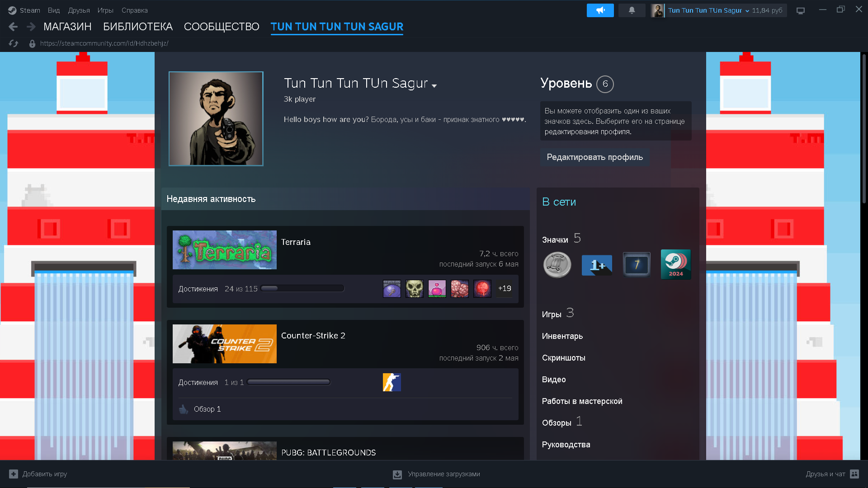Open the Игры menu
The height and width of the screenshot is (488, 868).
[x=105, y=10]
